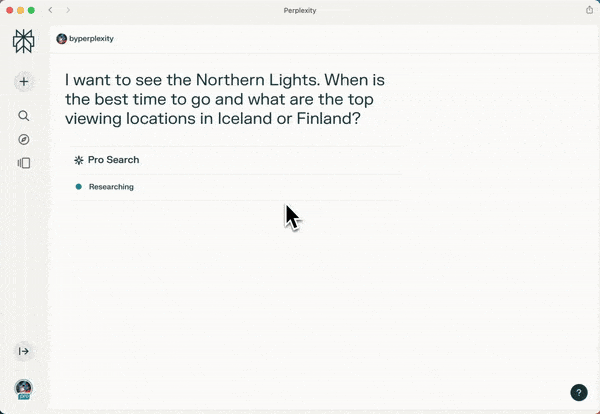Go forward with the right chevron
This screenshot has height=414, width=600.
[68, 10]
